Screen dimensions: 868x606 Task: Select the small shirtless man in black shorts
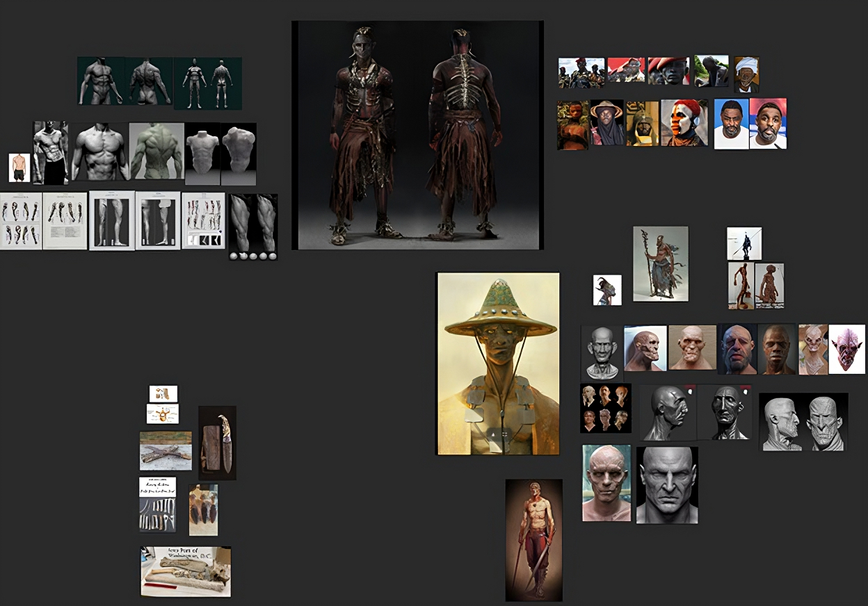(19, 167)
